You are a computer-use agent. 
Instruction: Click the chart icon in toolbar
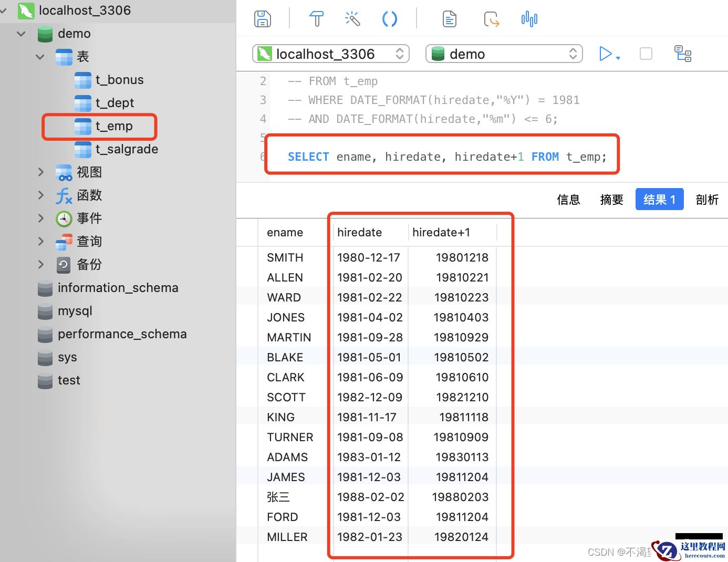(529, 19)
